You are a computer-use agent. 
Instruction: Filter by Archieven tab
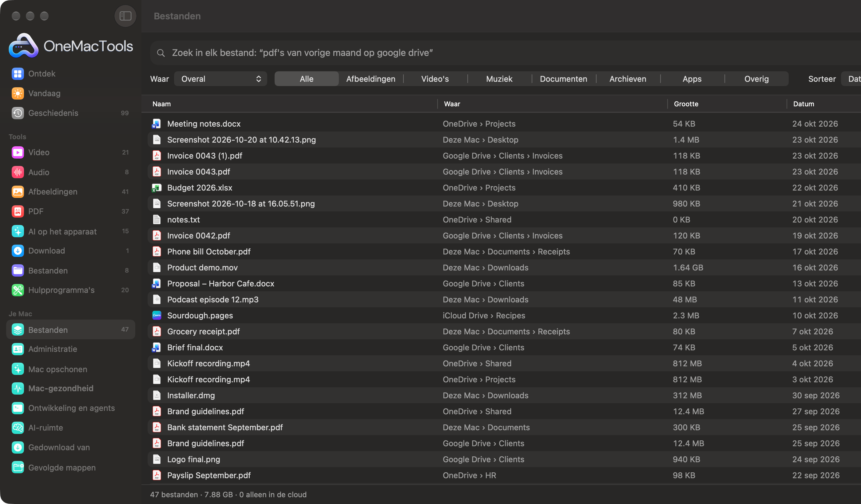[x=628, y=79]
